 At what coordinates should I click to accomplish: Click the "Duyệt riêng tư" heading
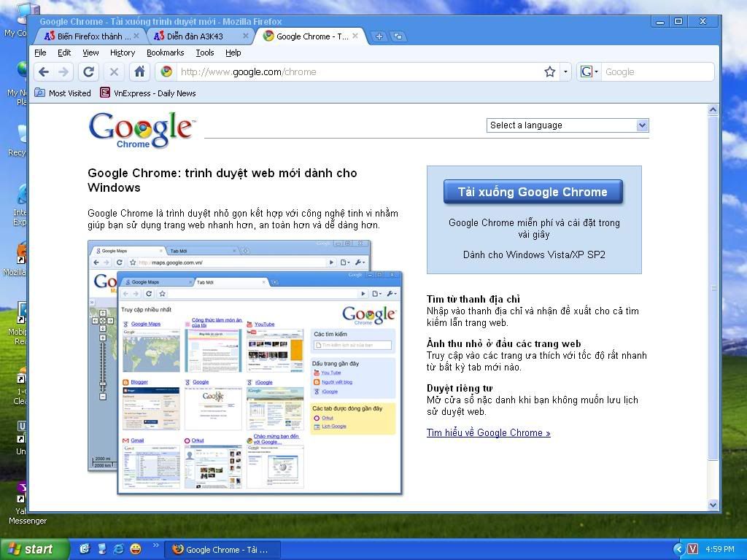pyautogui.click(x=460, y=388)
